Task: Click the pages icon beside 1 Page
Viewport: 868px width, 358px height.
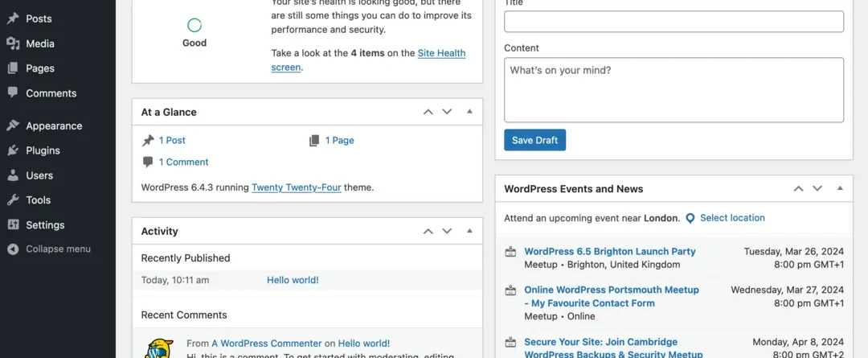Action: (x=314, y=141)
